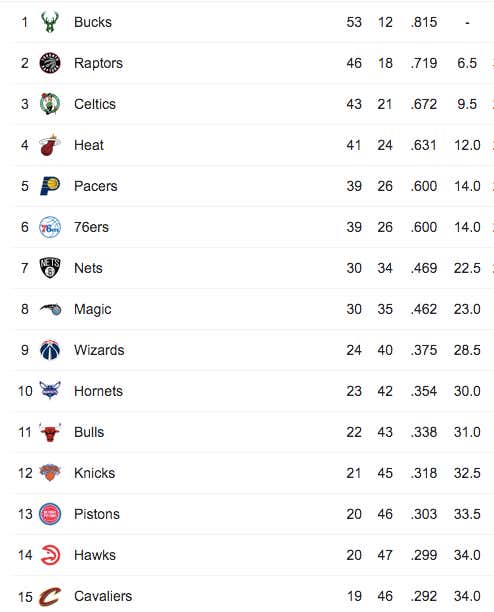494x612 pixels.
Task: Click the Hornets team name link
Action: pyautogui.click(x=98, y=391)
